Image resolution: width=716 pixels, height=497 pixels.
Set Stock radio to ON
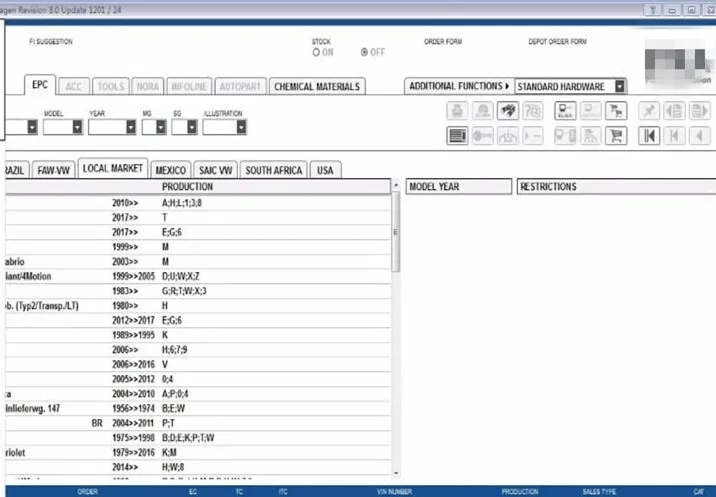(x=316, y=53)
